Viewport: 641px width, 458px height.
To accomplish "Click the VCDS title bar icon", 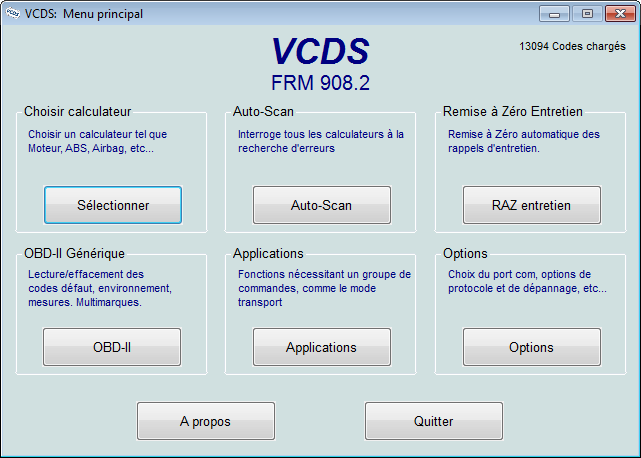I will 13,13.
